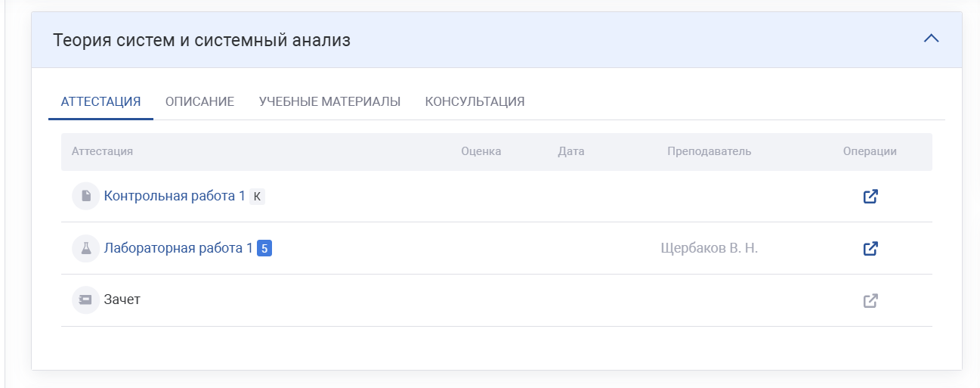Switch to the АТТЕСТАЦИЯ tab

100,101
